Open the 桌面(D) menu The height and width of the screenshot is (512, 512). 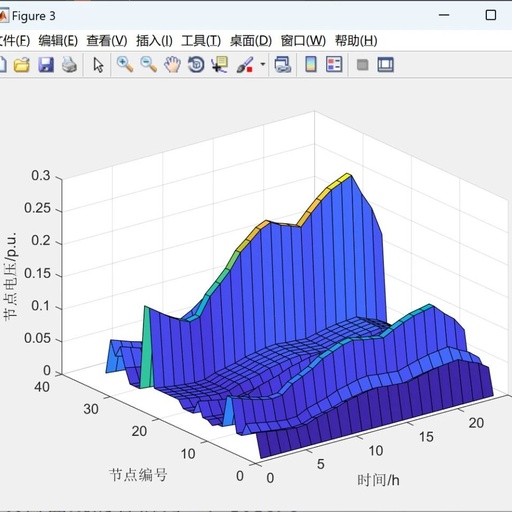251,41
